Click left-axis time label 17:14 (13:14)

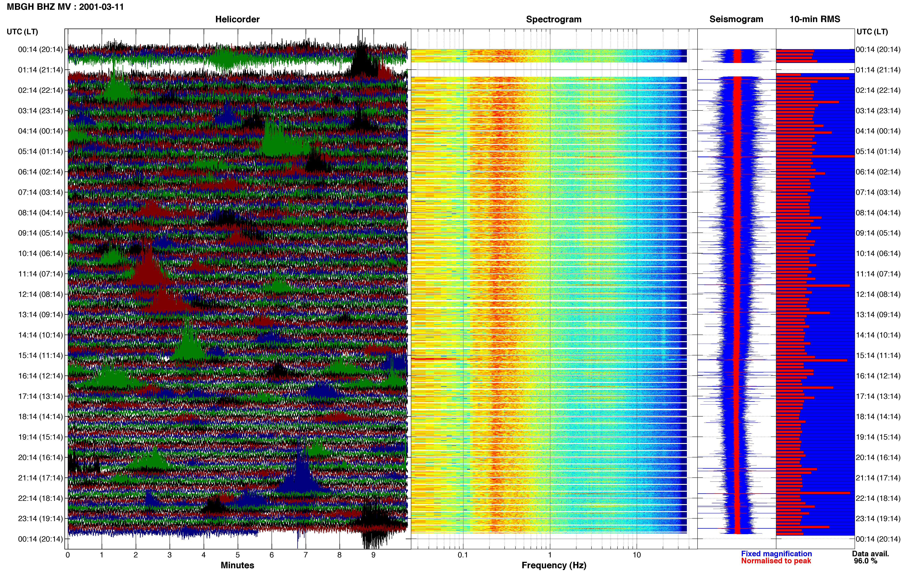pyautogui.click(x=41, y=396)
